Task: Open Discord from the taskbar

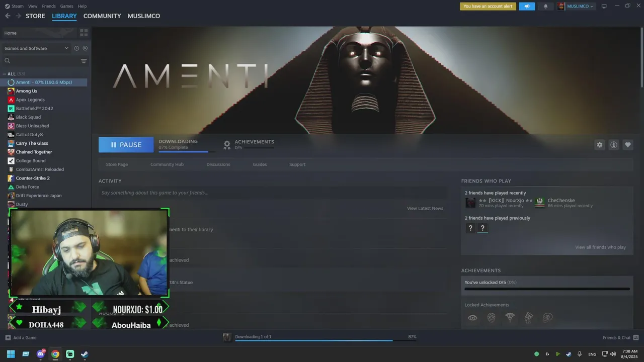Action: pos(40,354)
